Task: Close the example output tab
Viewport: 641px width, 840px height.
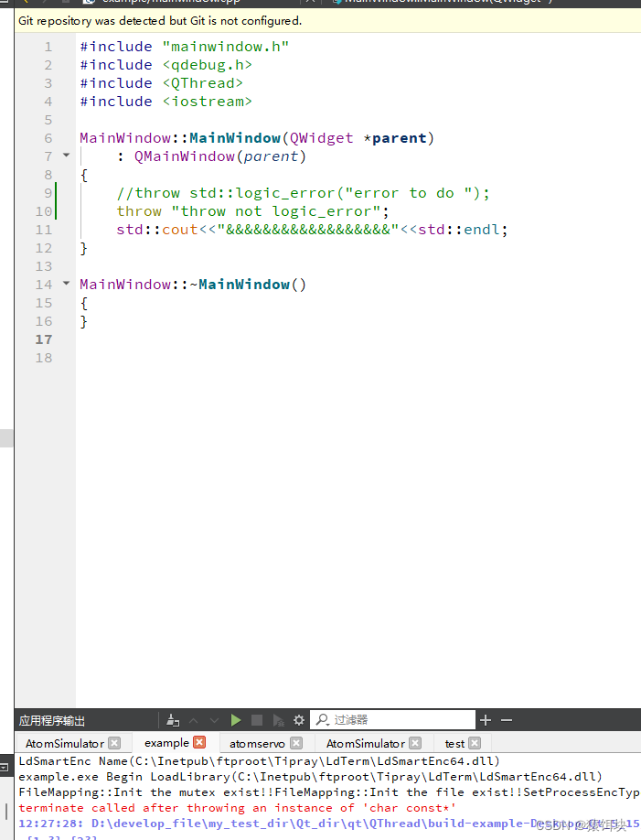Action: pyautogui.click(x=199, y=742)
